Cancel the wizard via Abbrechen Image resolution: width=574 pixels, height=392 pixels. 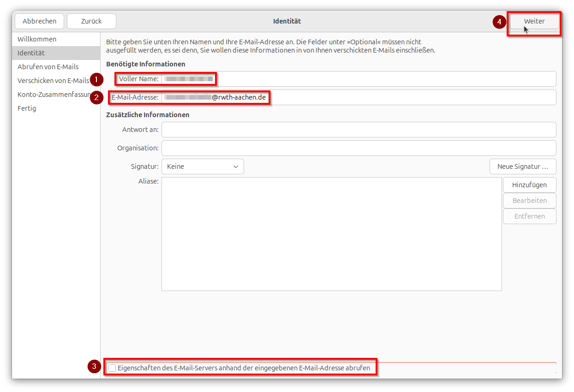click(x=39, y=21)
